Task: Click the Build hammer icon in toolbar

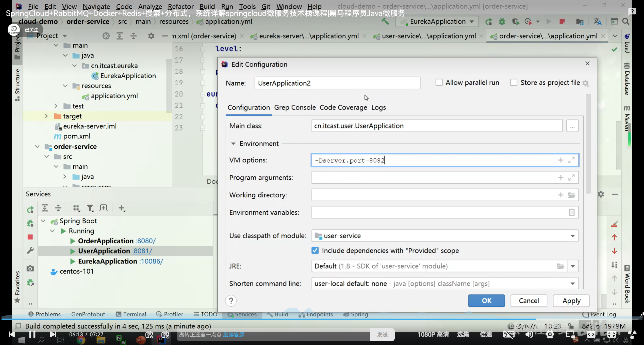Action: 385,22
